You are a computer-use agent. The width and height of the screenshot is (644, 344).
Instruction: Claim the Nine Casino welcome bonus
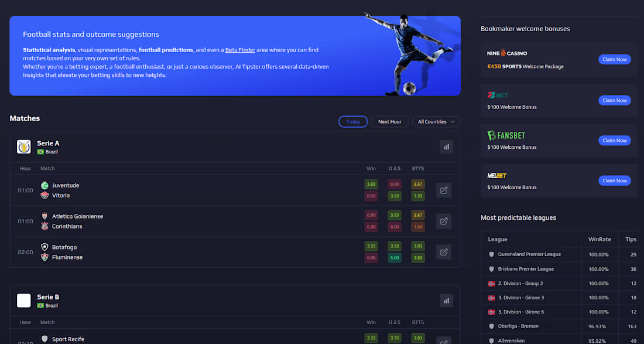614,59
